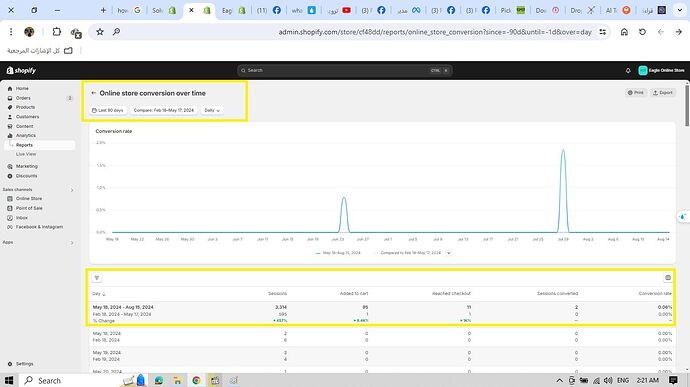Click the page vertical scrollbar
The height and width of the screenshot is (387, 690).
tap(687, 106)
